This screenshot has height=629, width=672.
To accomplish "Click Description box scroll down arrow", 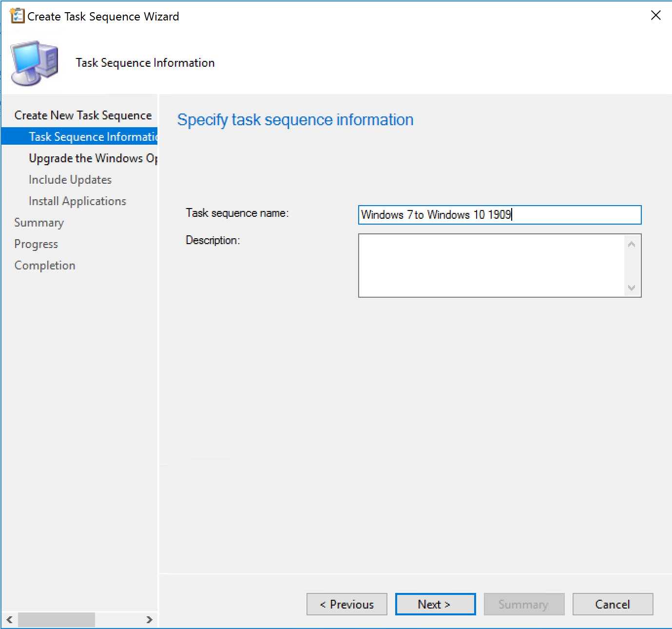I will 632,288.
